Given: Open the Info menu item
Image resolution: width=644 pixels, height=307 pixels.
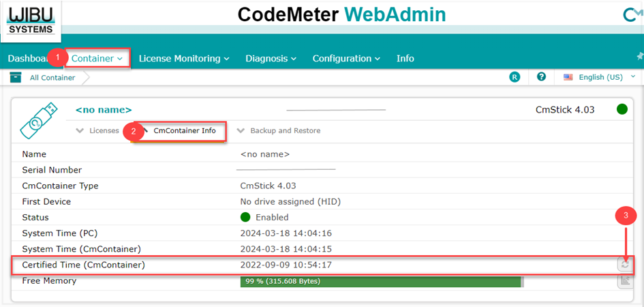Looking at the screenshot, I should [405, 59].
